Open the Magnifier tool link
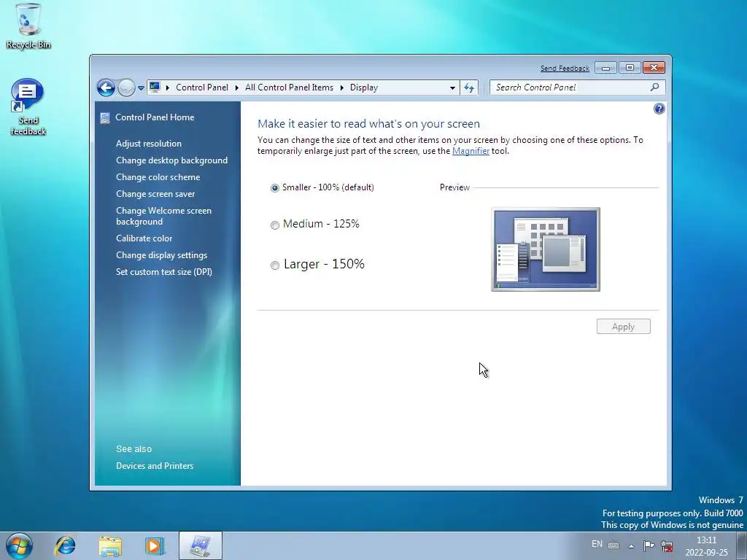The image size is (747, 560). [x=471, y=151]
